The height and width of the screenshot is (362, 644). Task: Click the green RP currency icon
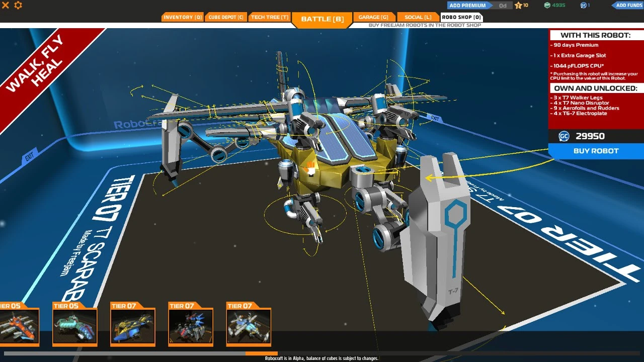[x=547, y=6]
